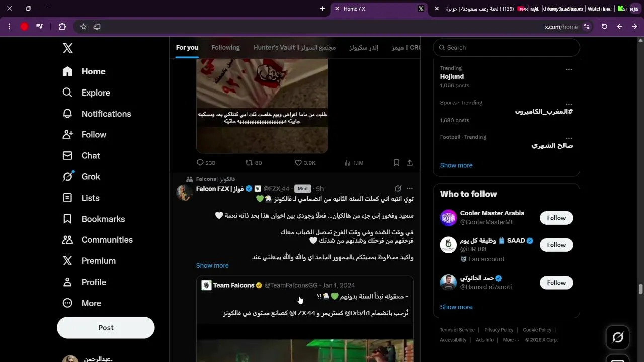This screenshot has height=362, width=644.
Task: Open the media control icon in browser toolbar
Action: (x=40, y=27)
